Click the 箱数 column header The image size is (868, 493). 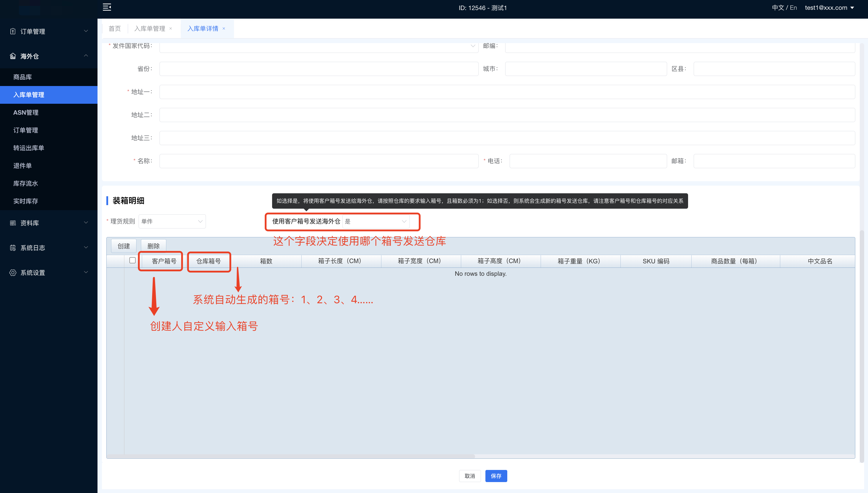point(266,261)
